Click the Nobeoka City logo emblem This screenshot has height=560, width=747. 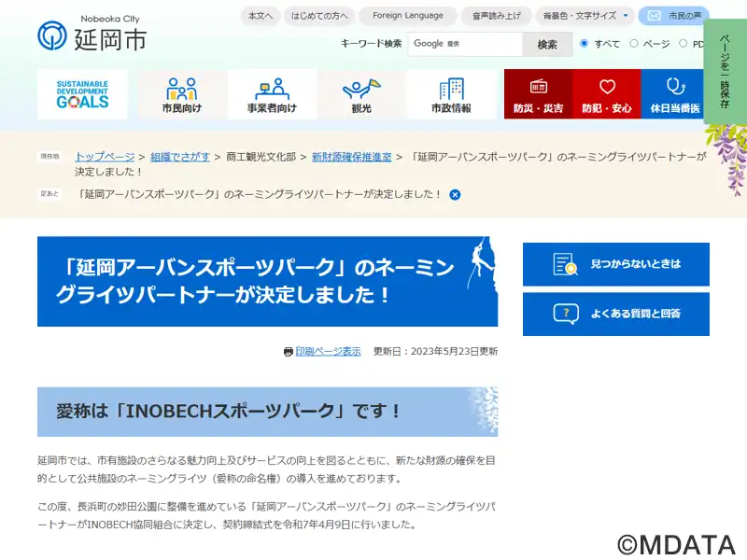(52, 35)
